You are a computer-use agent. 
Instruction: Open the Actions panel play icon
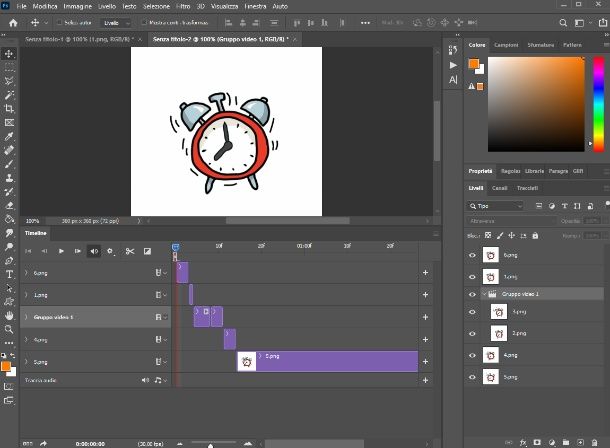pyautogui.click(x=453, y=65)
